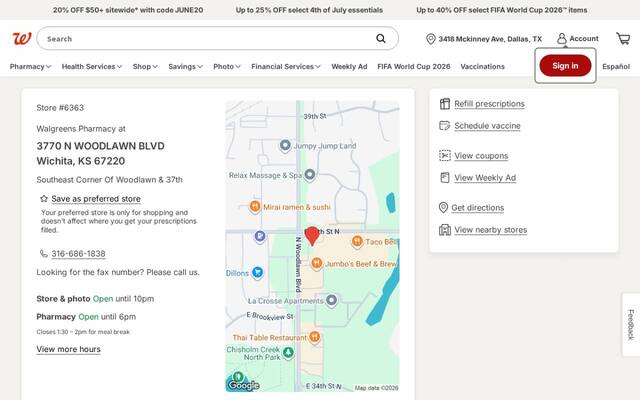Click View nearby stores link
The height and width of the screenshot is (400, 640).
[x=491, y=230]
